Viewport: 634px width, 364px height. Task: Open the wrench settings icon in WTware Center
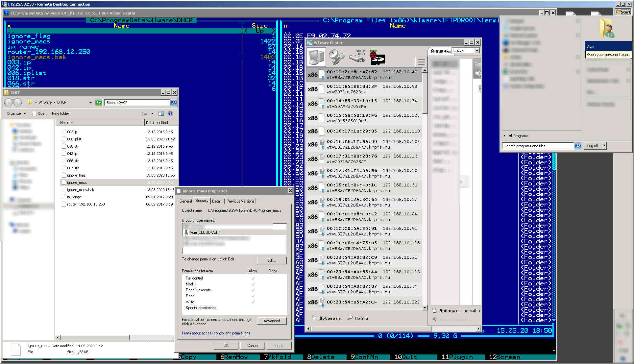[336, 57]
